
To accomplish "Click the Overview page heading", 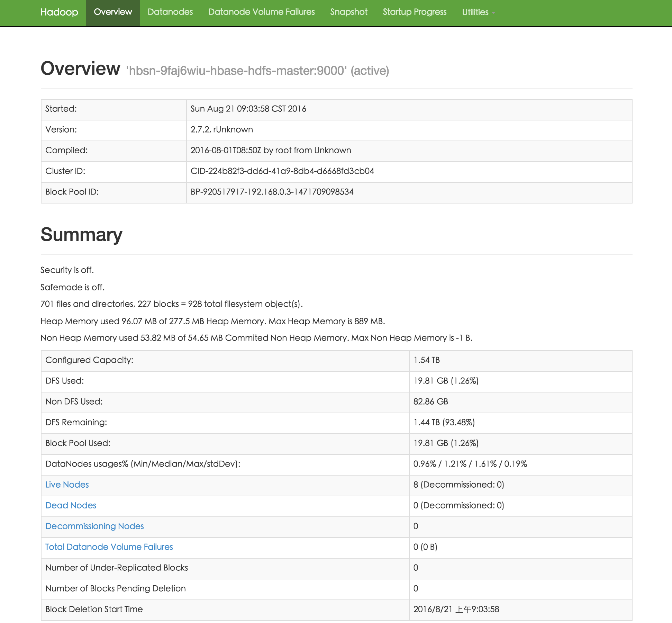I will (80, 69).
